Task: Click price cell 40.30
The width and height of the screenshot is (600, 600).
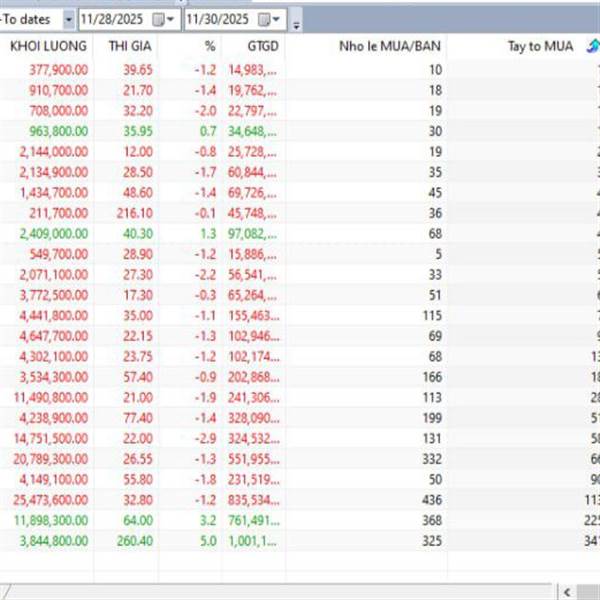Action: click(138, 234)
